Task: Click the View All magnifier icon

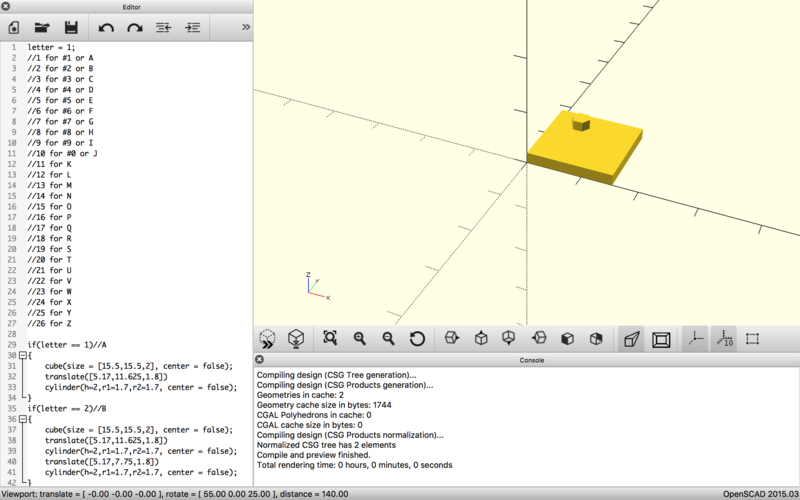Action: click(x=330, y=338)
